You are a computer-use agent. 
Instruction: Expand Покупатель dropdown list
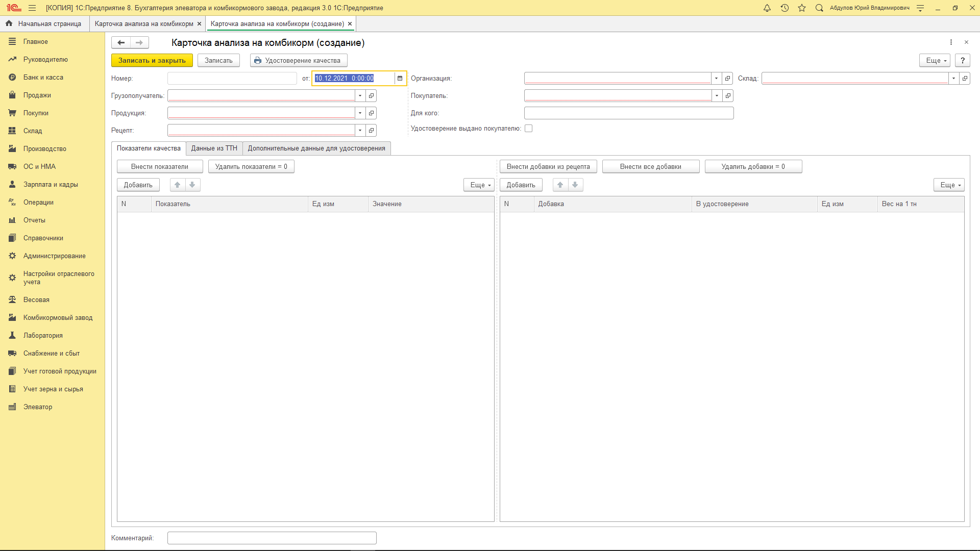click(x=717, y=95)
